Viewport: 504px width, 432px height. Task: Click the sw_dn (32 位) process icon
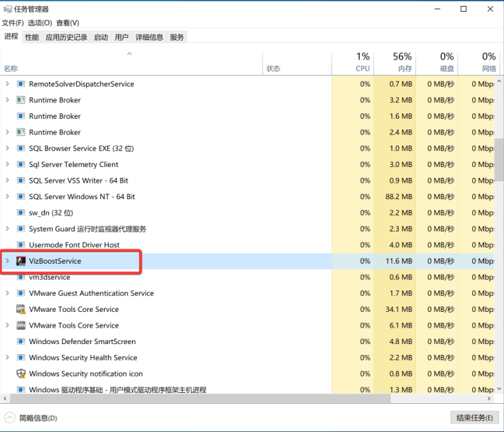coord(21,212)
